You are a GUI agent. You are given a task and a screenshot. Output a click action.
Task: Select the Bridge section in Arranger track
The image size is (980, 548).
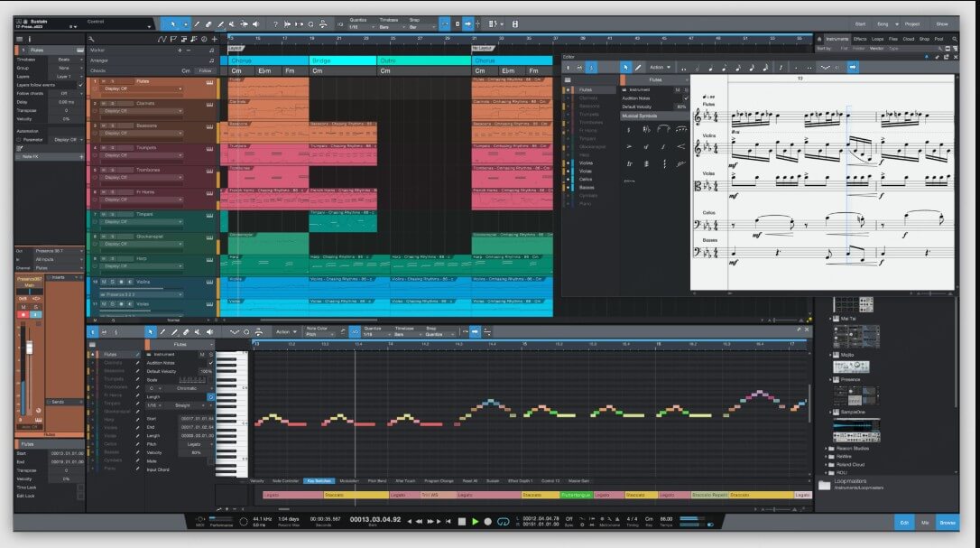pyautogui.click(x=343, y=60)
